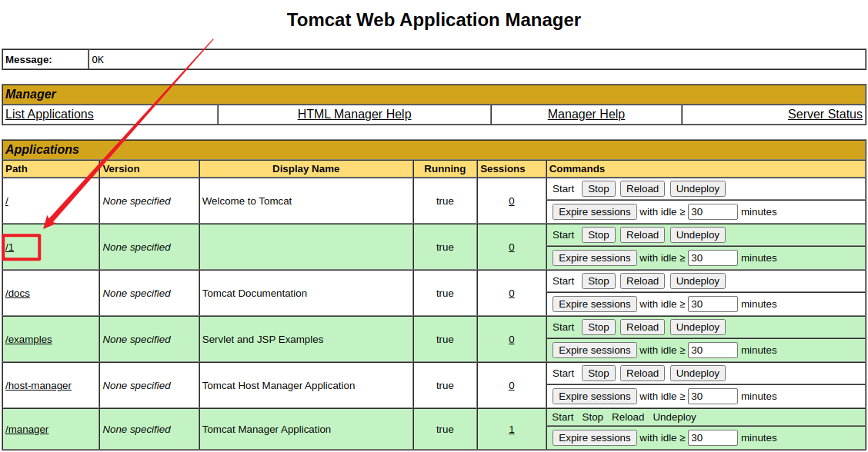Edit idle minutes field for /docs
The image size is (868, 452).
click(x=713, y=304)
